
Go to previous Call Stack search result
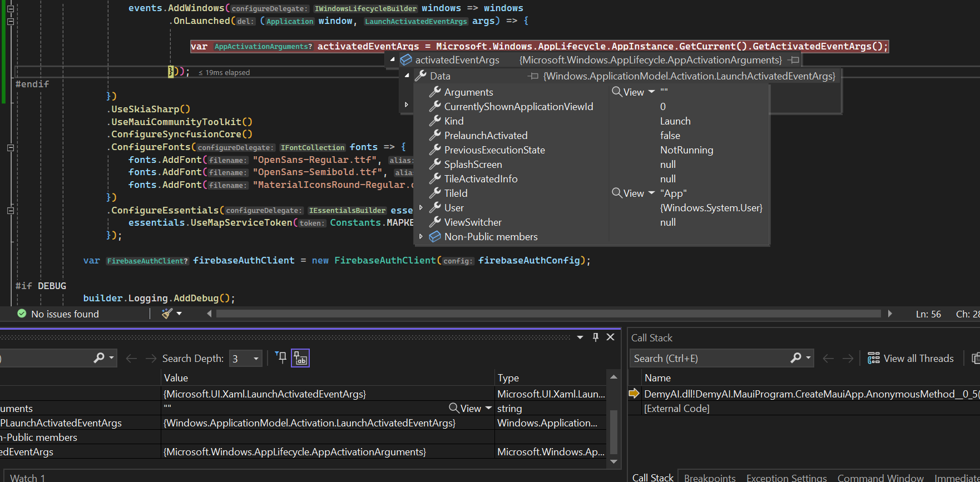tap(828, 359)
